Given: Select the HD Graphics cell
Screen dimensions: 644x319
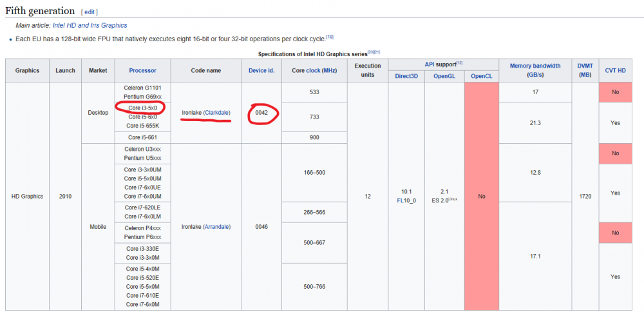Looking at the screenshot, I should coord(28,196).
